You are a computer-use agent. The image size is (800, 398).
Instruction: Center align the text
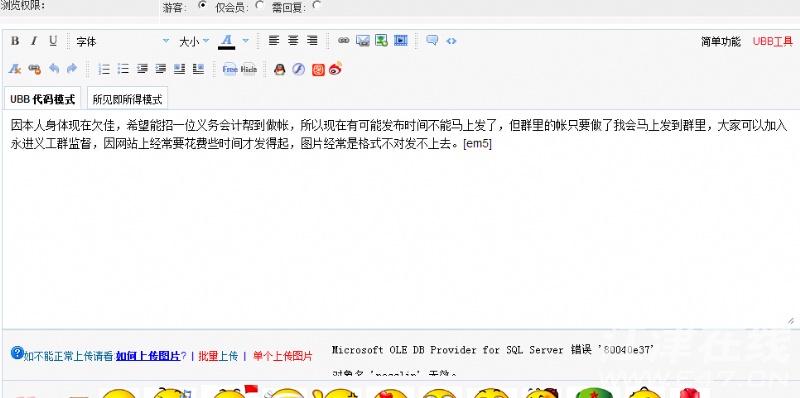coord(293,41)
